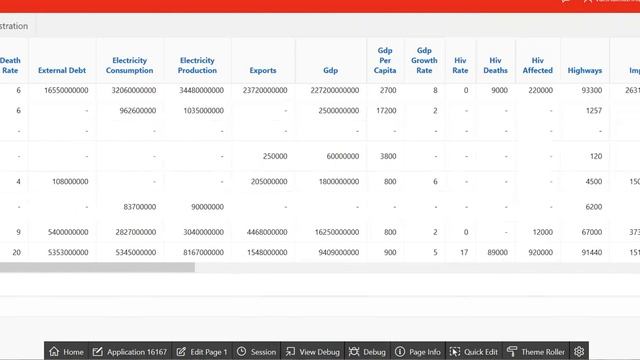Click View Debug in developer toolbar
The image size is (640, 360).
coord(313,351)
